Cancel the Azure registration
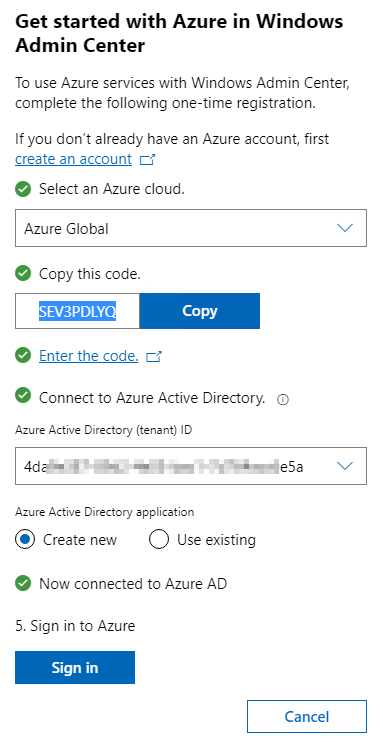 click(307, 716)
